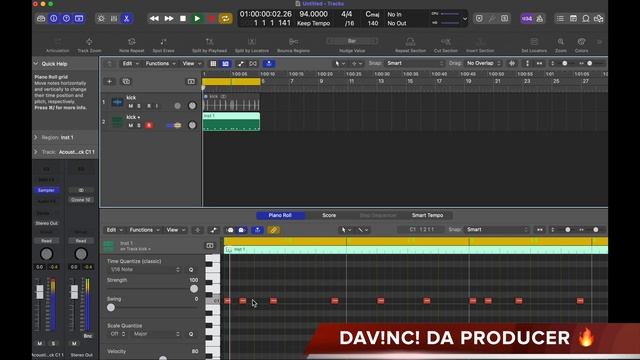Click the Repeat Section toolbar button
Image resolution: width=640 pixels, height=360 pixels.
(410, 45)
